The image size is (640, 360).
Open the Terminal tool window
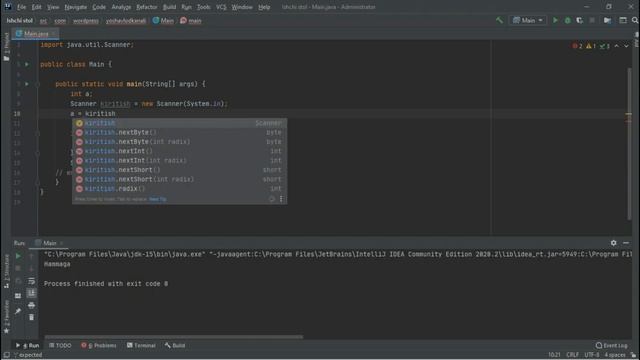point(141,345)
